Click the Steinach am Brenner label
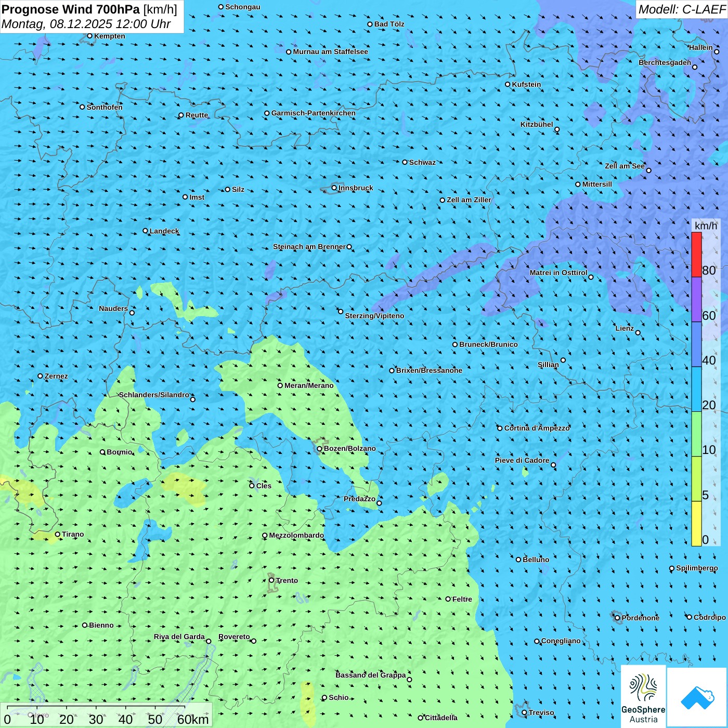The height and width of the screenshot is (728, 728). [x=309, y=246]
